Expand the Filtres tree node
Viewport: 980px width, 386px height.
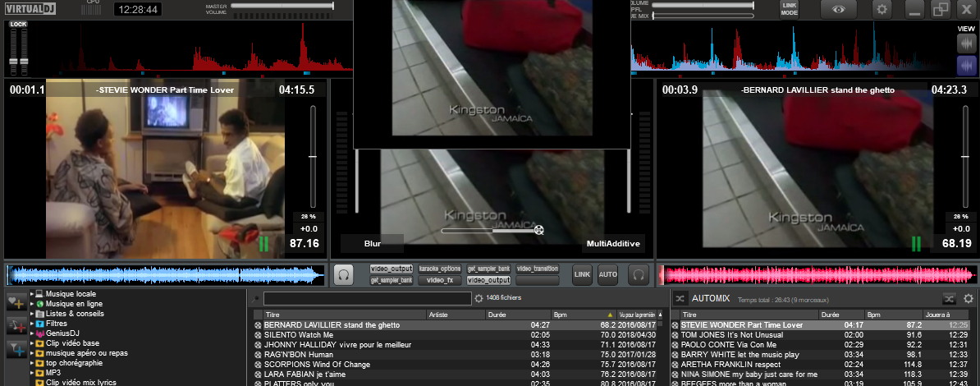tap(32, 324)
